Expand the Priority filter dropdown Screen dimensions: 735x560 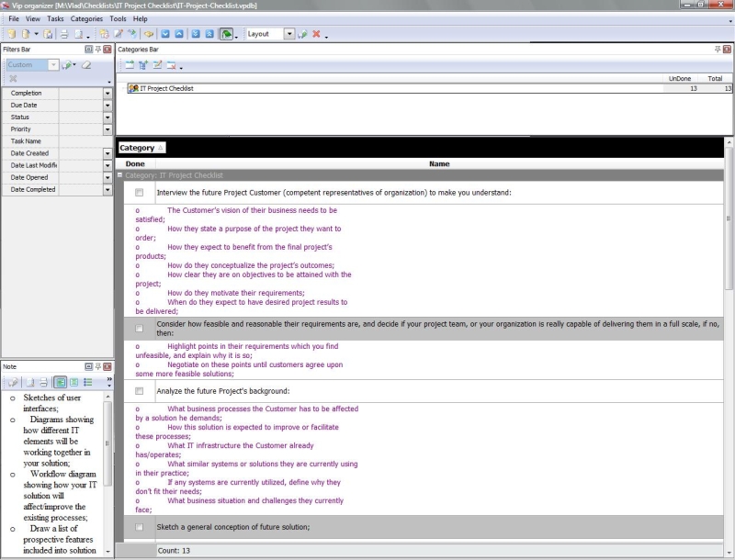(x=107, y=129)
